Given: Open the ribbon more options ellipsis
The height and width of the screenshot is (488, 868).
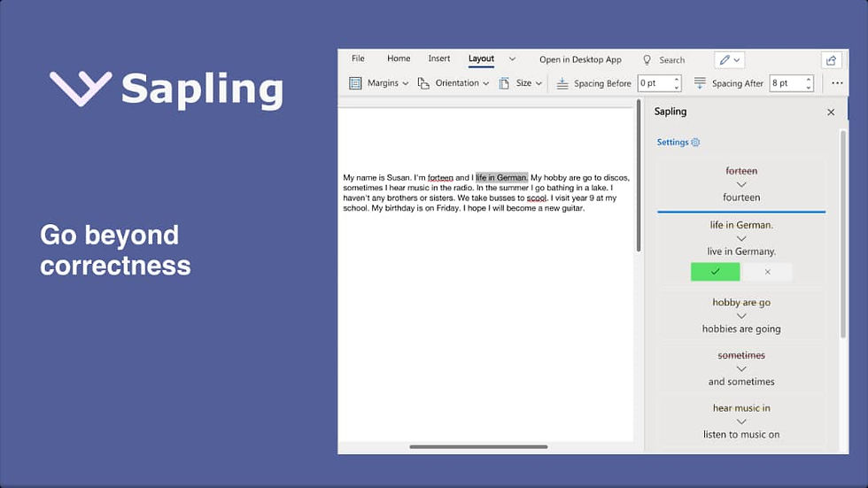Looking at the screenshot, I should pyautogui.click(x=837, y=83).
